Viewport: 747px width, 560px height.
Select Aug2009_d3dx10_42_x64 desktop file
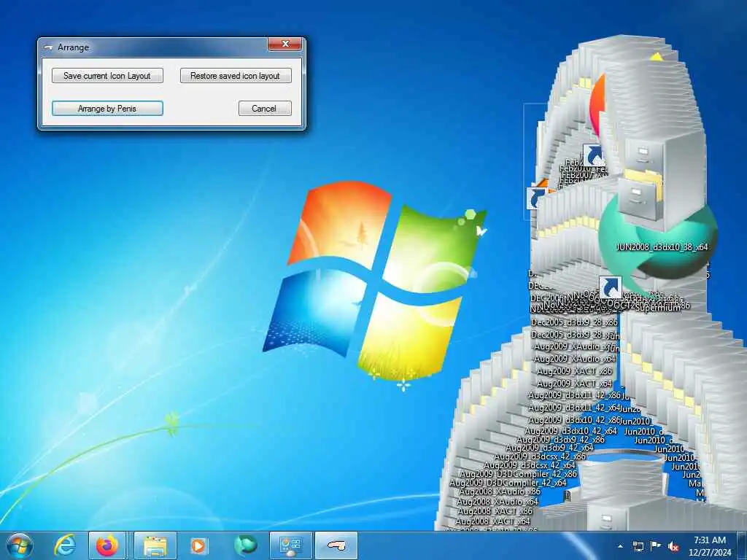coord(570,431)
